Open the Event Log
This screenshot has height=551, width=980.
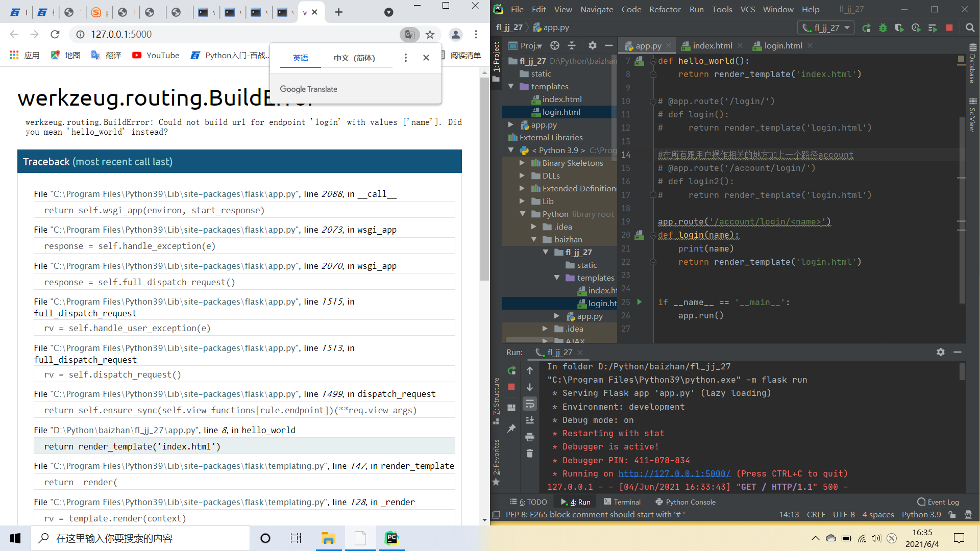(938, 502)
